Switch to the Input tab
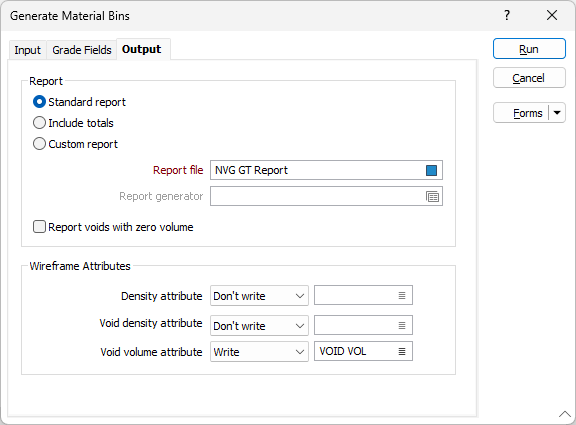576x425 pixels. (x=28, y=50)
